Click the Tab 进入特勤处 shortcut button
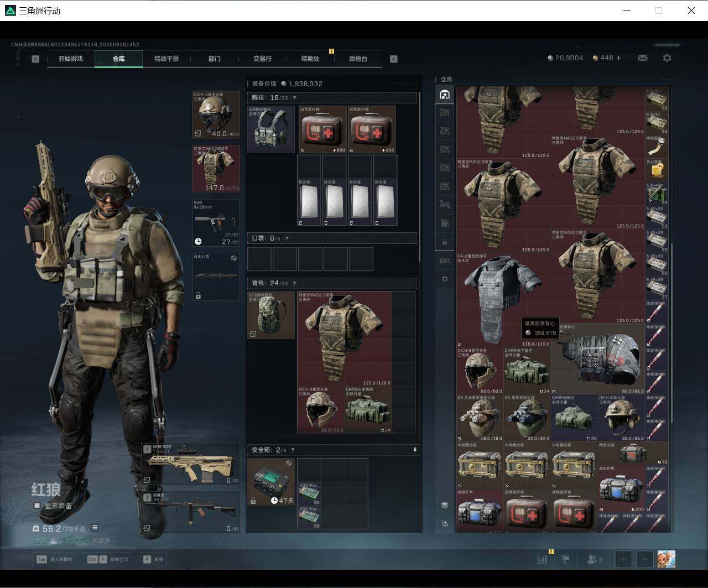 click(x=55, y=559)
